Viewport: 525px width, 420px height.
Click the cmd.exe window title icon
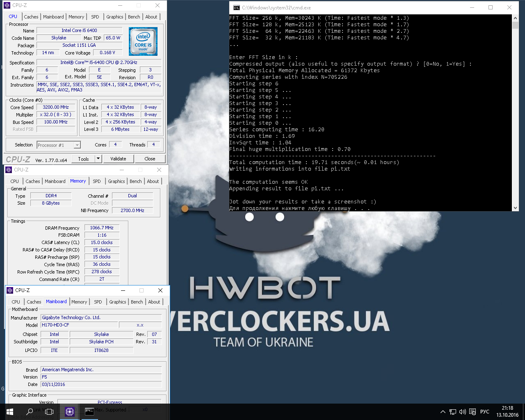(236, 7)
